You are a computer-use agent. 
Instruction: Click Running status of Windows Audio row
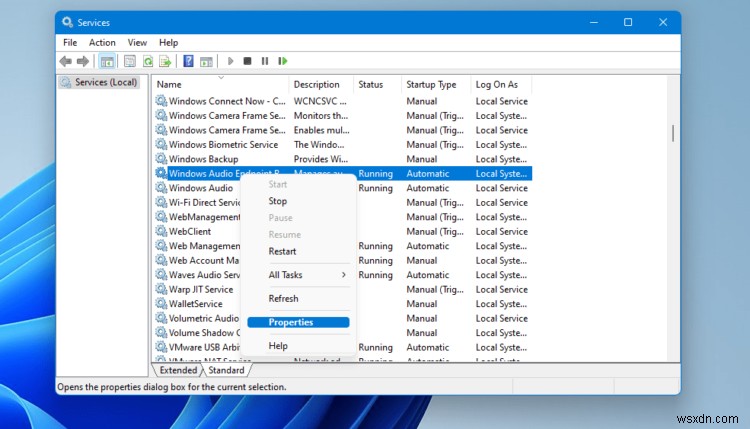(375, 188)
